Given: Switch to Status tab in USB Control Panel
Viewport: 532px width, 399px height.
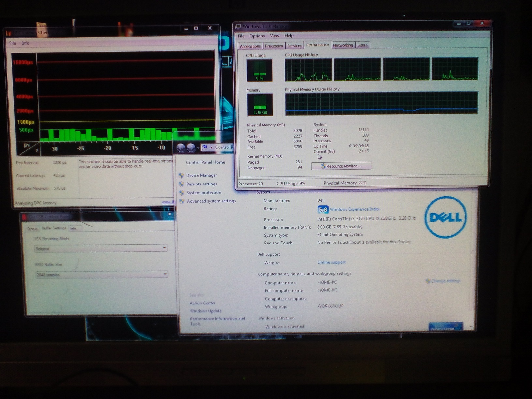Looking at the screenshot, I should pos(32,229).
